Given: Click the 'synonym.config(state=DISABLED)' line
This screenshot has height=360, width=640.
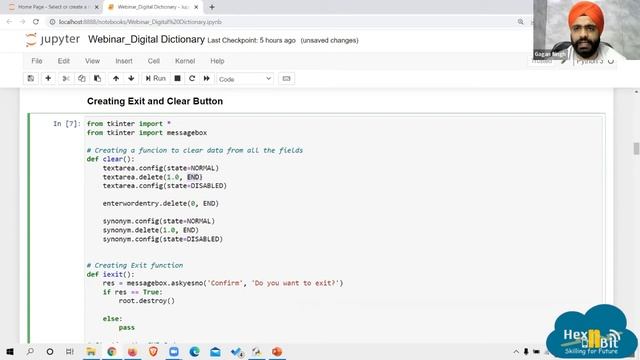Looking at the screenshot, I should [162, 239].
